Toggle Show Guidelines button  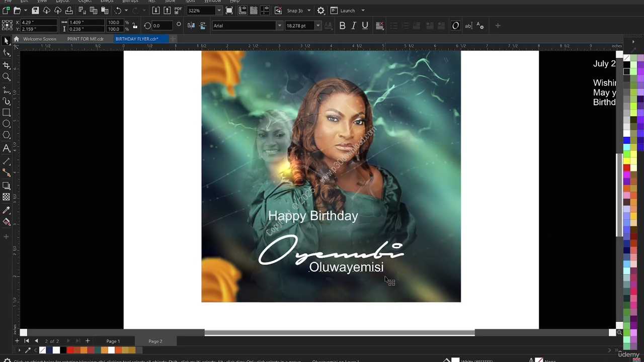[266, 11]
